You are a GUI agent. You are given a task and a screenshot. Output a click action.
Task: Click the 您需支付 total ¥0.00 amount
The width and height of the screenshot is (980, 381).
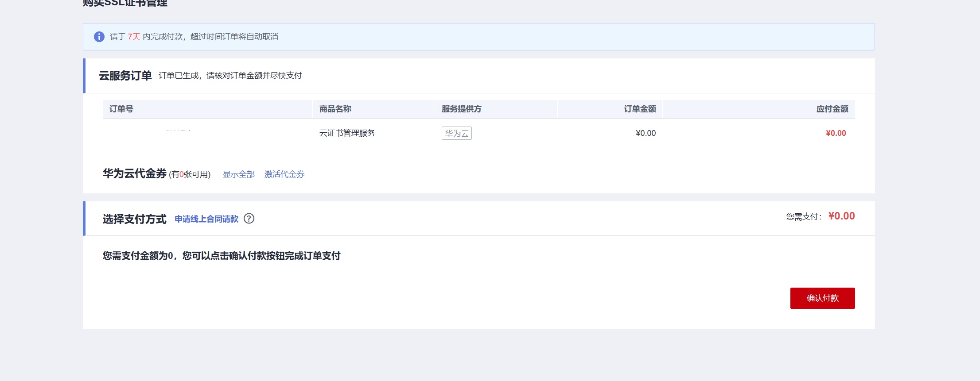click(x=841, y=216)
